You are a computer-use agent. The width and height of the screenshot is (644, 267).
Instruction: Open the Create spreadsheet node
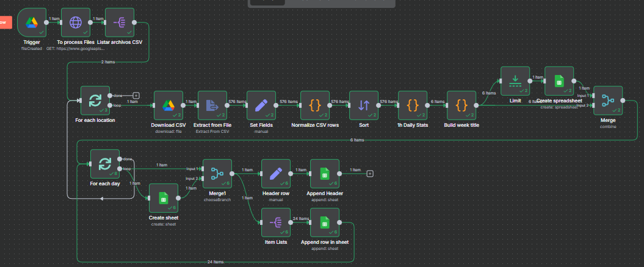click(x=559, y=81)
